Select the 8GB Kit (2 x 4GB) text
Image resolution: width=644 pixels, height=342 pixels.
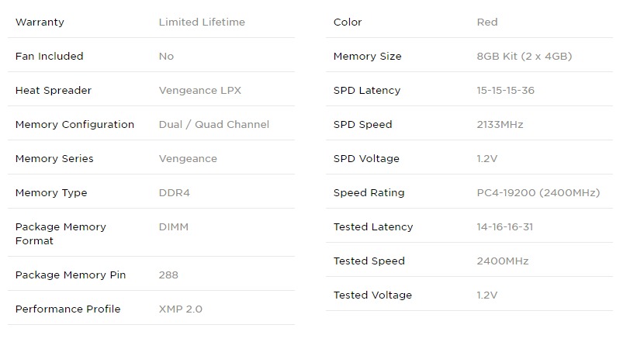(x=525, y=57)
